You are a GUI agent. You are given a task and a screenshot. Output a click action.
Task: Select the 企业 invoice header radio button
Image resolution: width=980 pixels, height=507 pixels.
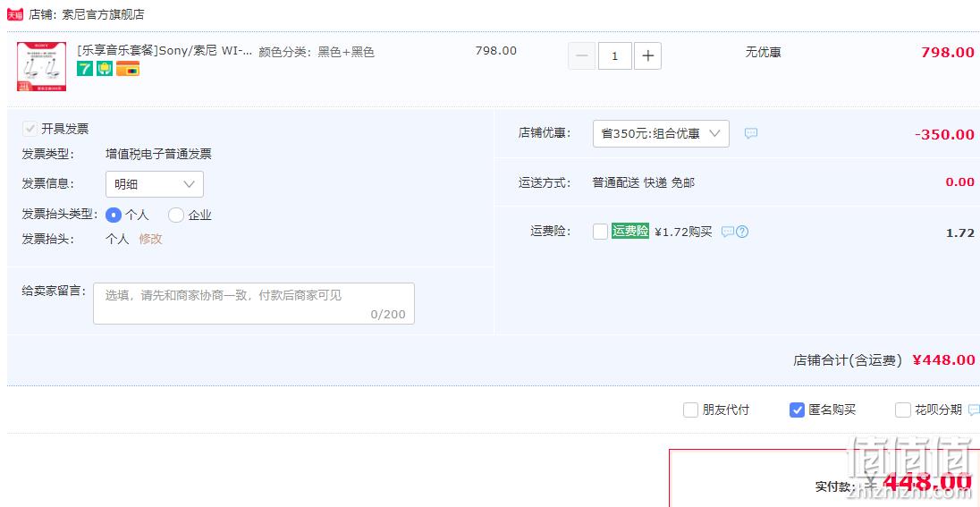176,215
